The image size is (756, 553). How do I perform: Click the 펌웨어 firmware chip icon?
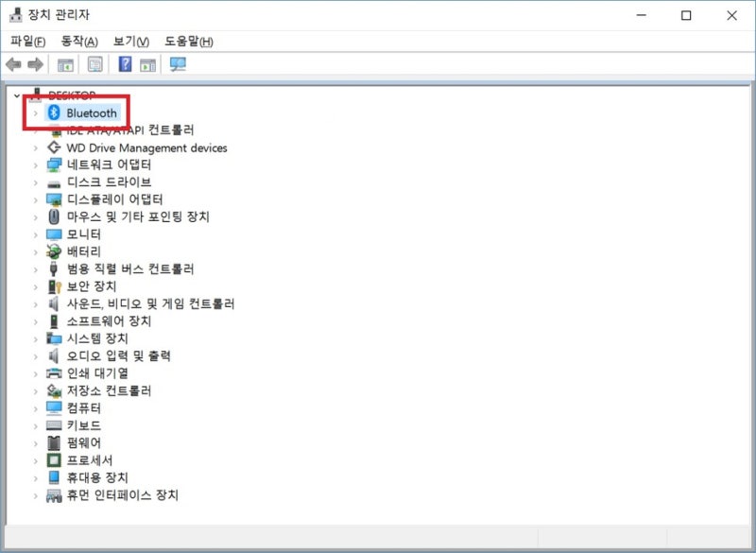(54, 442)
